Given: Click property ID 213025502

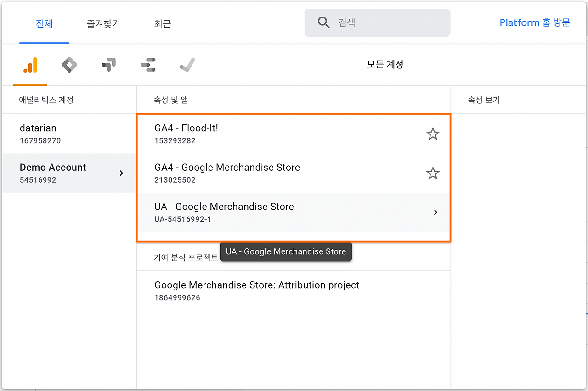Looking at the screenshot, I should (175, 180).
